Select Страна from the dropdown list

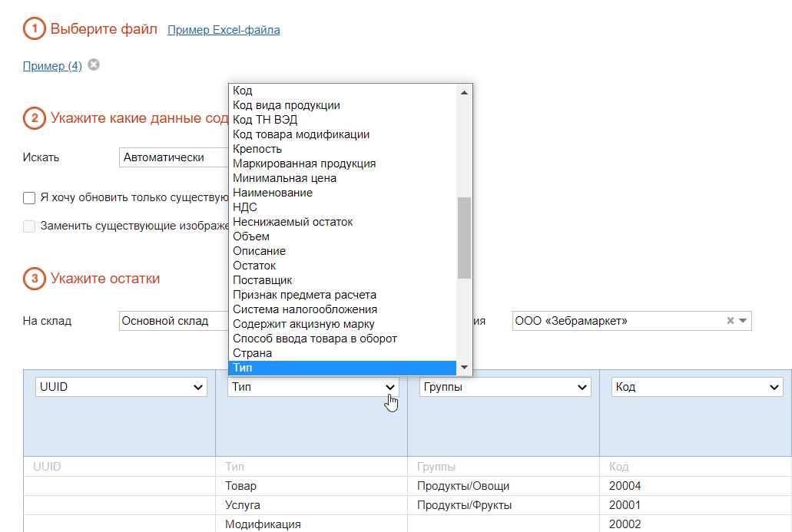(x=253, y=353)
